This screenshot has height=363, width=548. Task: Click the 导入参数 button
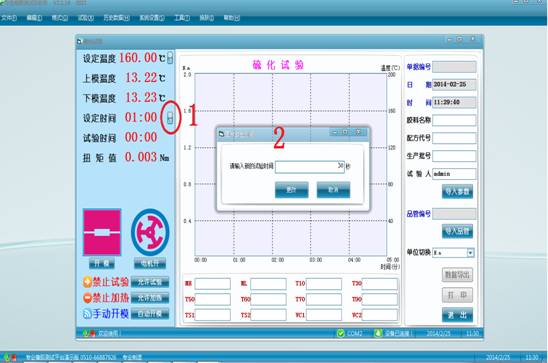pos(457,191)
